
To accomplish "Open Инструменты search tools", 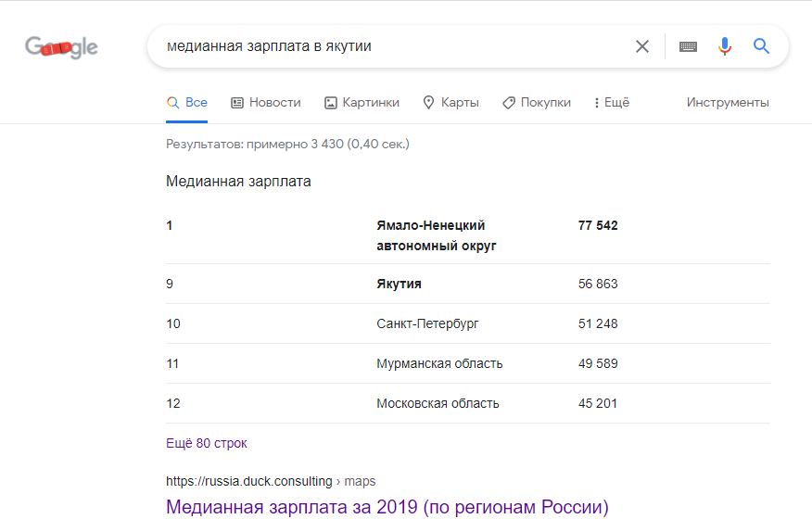I will (x=728, y=103).
